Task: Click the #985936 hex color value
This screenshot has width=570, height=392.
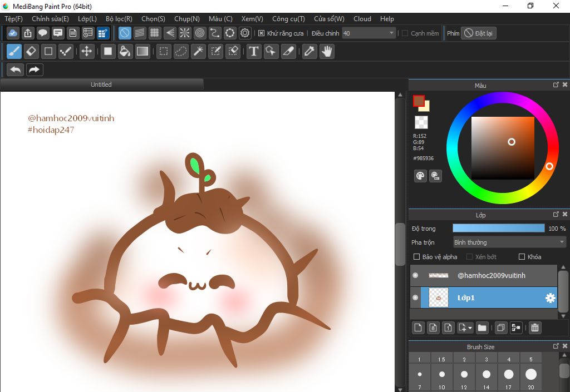Action: (424, 158)
